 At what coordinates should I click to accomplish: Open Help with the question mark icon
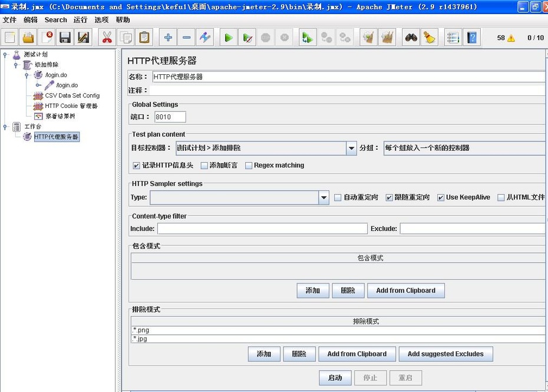[x=471, y=37]
